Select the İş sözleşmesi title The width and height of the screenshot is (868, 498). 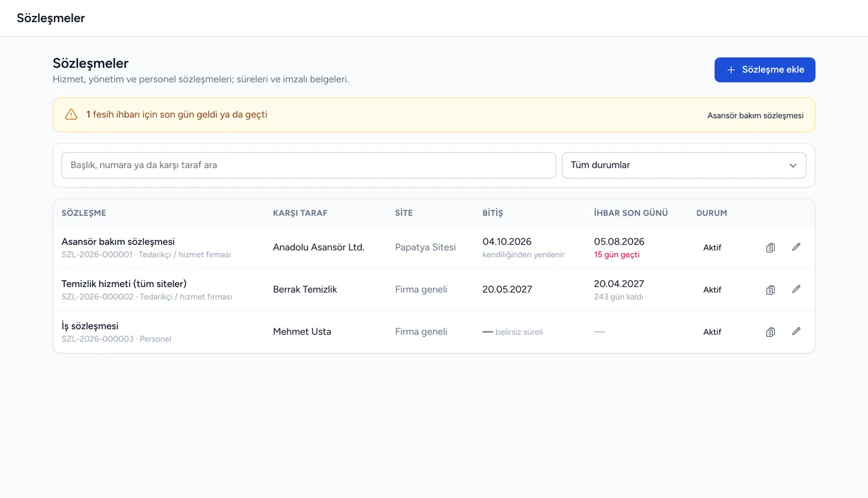tap(90, 326)
